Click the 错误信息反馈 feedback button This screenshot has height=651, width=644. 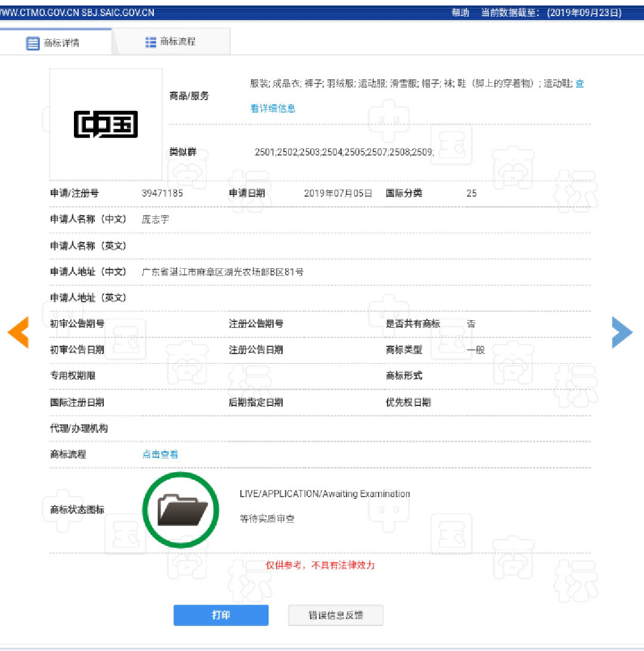tap(335, 615)
